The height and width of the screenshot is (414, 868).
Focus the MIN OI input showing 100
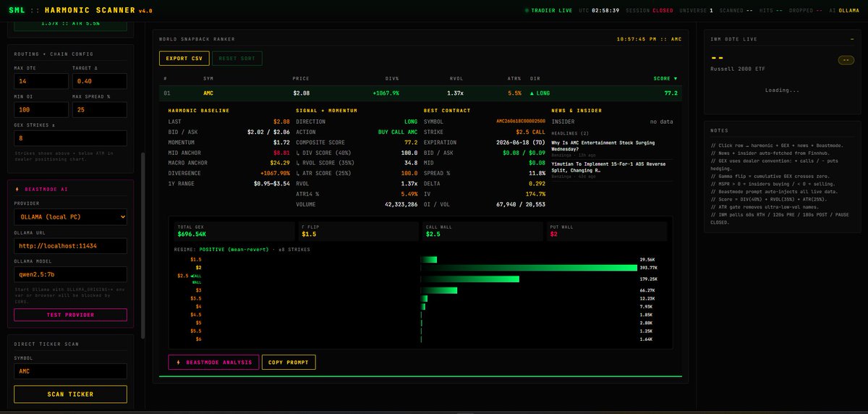point(41,110)
